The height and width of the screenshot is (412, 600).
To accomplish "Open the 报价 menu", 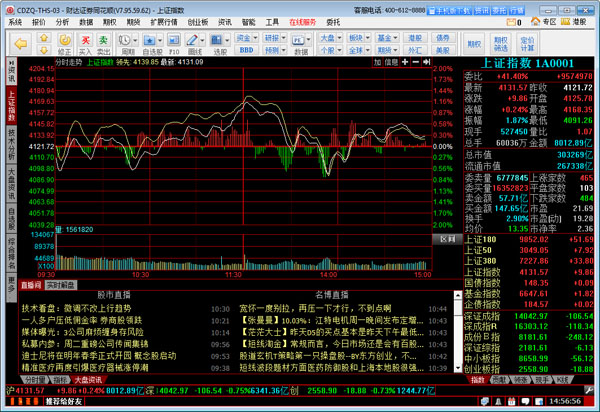I will pos(39,22).
